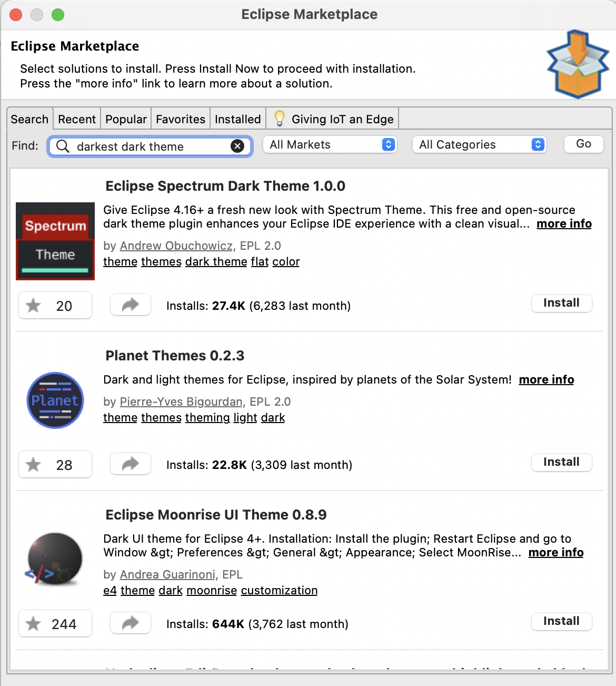Click the Go button
This screenshot has width=616, height=686.
(x=583, y=144)
